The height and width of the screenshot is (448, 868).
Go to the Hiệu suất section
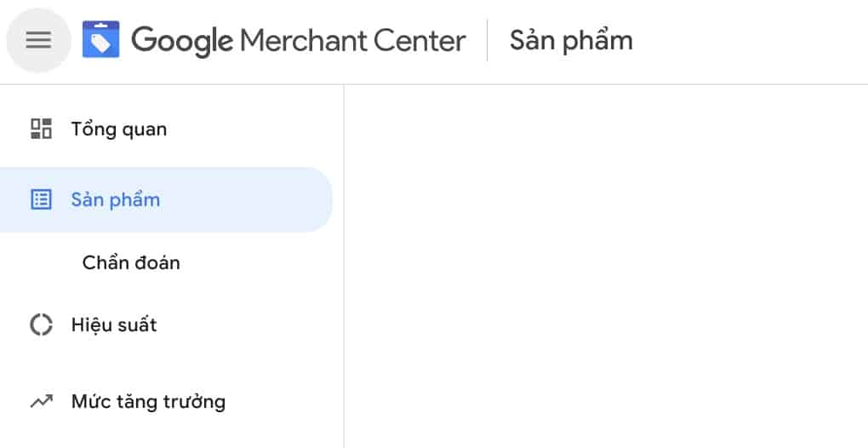114,325
